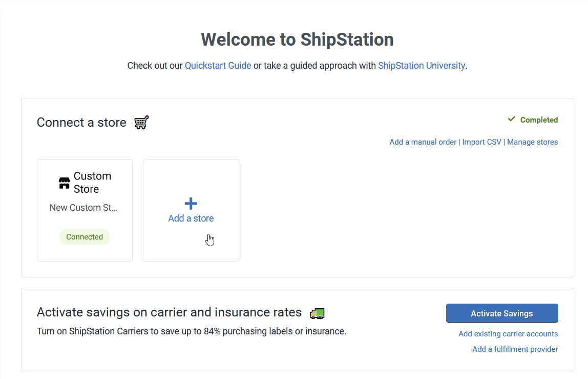Open the Quickstart Guide
The image size is (588, 379).
click(x=218, y=65)
